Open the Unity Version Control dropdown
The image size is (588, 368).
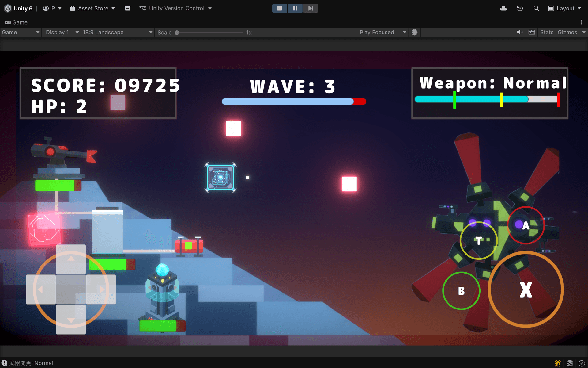pyautogui.click(x=175, y=8)
